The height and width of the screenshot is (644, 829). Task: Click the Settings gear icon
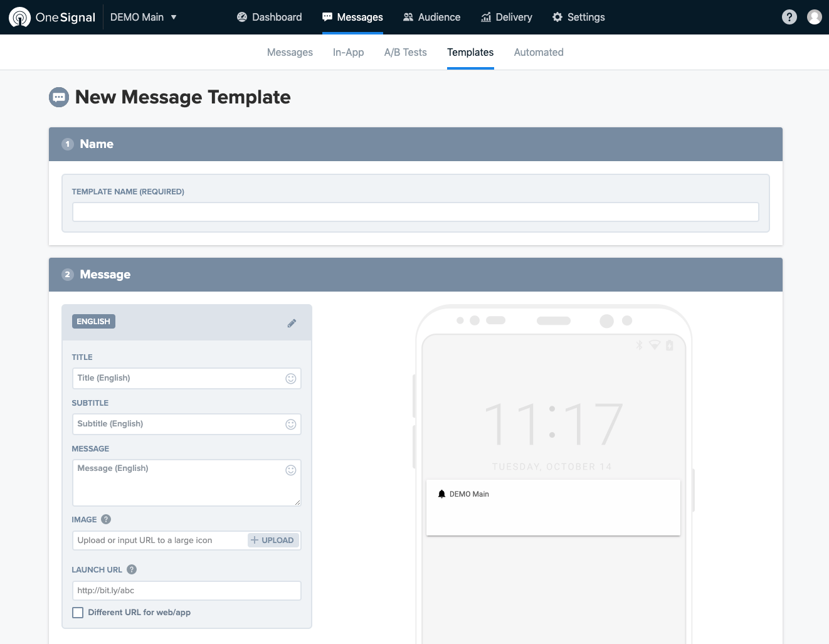tap(557, 17)
